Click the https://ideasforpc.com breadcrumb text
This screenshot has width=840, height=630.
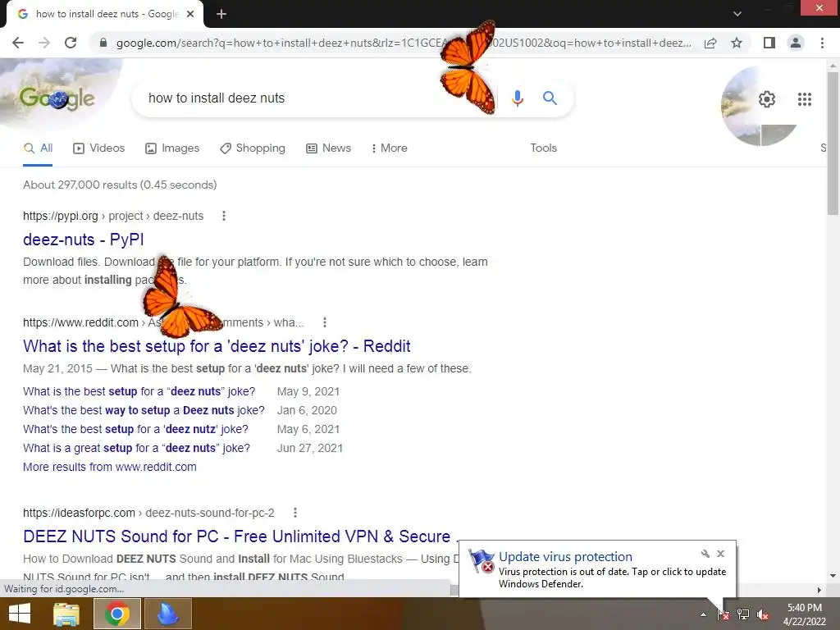click(x=80, y=513)
